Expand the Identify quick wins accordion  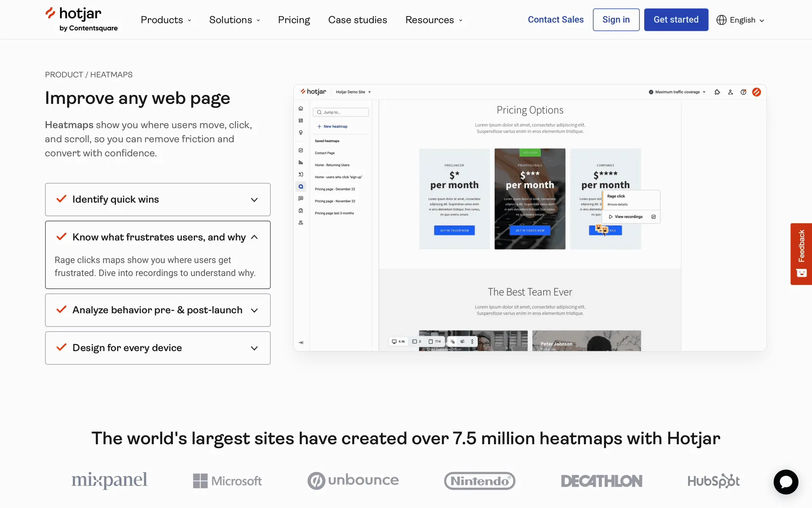click(157, 199)
